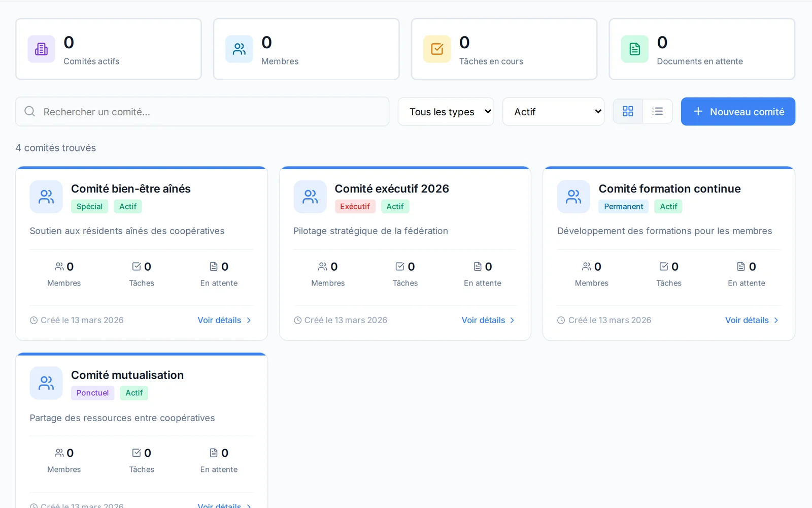Click the Comité bien-être aînés group icon

(x=46, y=197)
